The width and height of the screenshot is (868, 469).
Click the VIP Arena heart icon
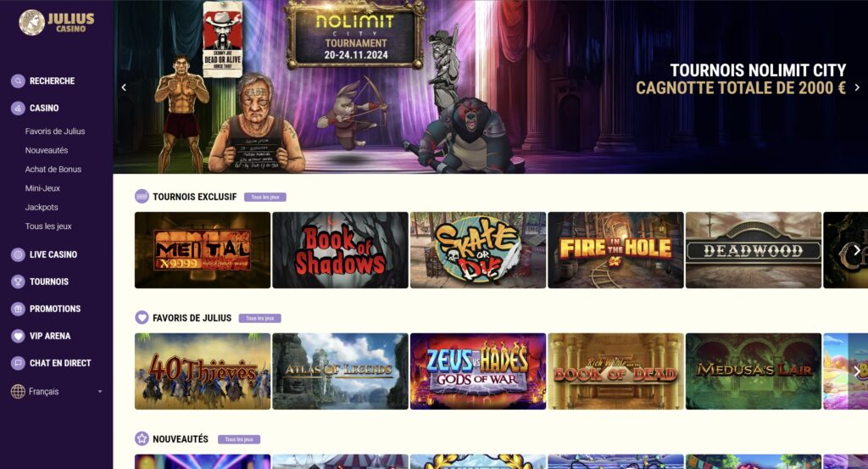[18, 336]
